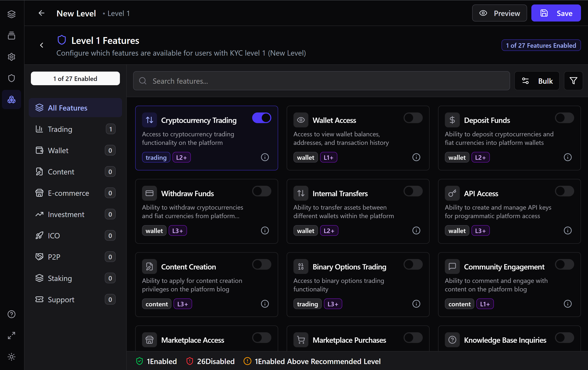Enable Wallet Access
The height and width of the screenshot is (370, 588).
click(x=413, y=118)
